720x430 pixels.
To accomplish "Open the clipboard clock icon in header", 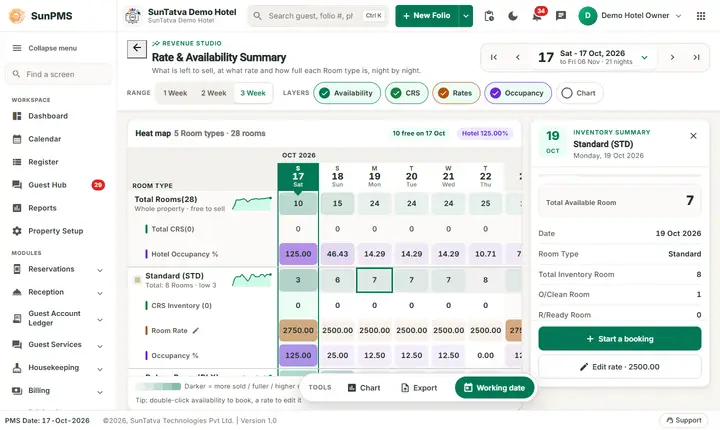I will pyautogui.click(x=489, y=16).
